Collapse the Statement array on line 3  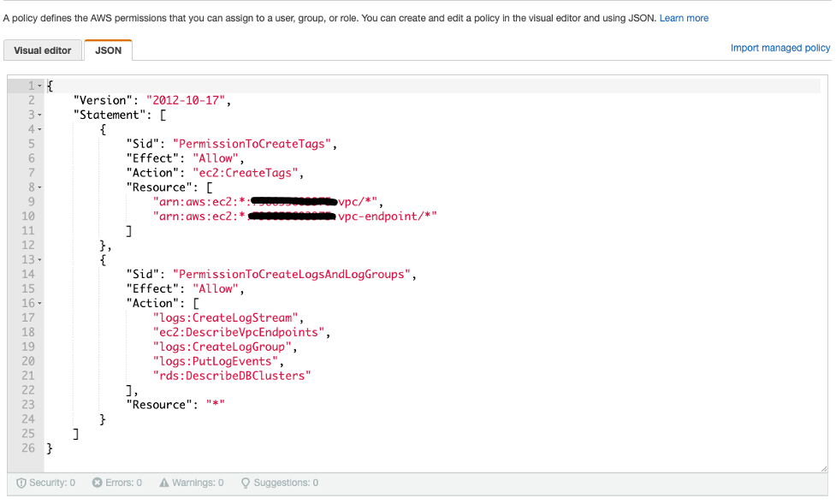pos(38,114)
